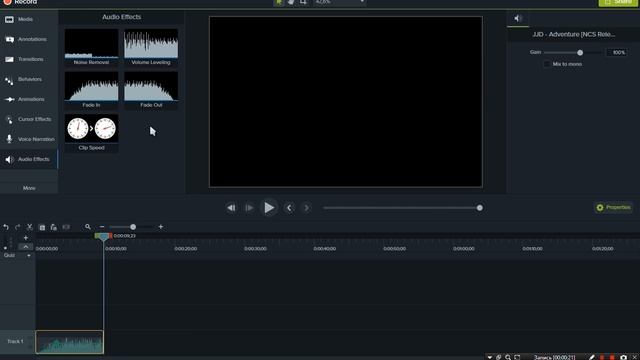Click the Share button at the top right
The width and height of the screenshot is (640, 360).
tap(618, 2)
